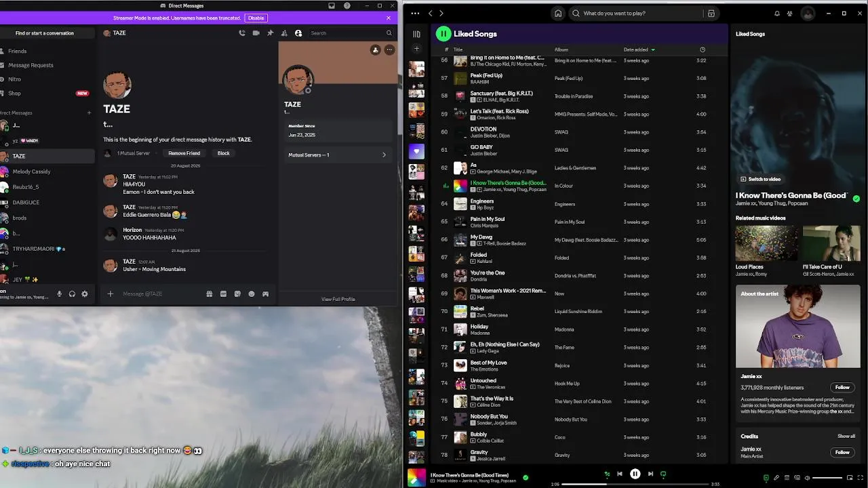Open Shop in Discord sidebar
Viewport: 868px width, 488px height.
14,93
